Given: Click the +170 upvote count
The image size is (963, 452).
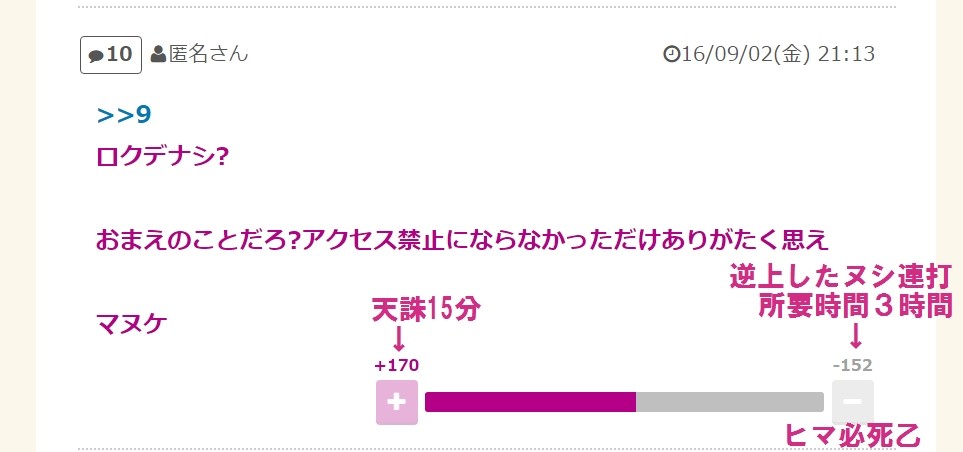Looking at the screenshot, I should [397, 365].
